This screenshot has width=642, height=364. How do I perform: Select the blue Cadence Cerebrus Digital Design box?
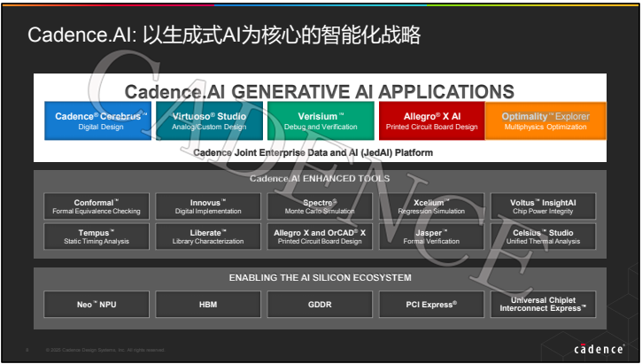coord(99,121)
